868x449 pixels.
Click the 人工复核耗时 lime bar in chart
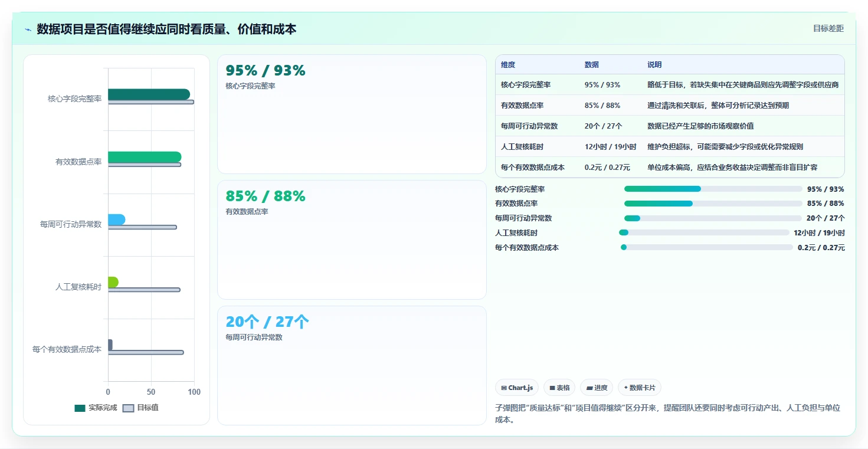pyautogui.click(x=113, y=282)
